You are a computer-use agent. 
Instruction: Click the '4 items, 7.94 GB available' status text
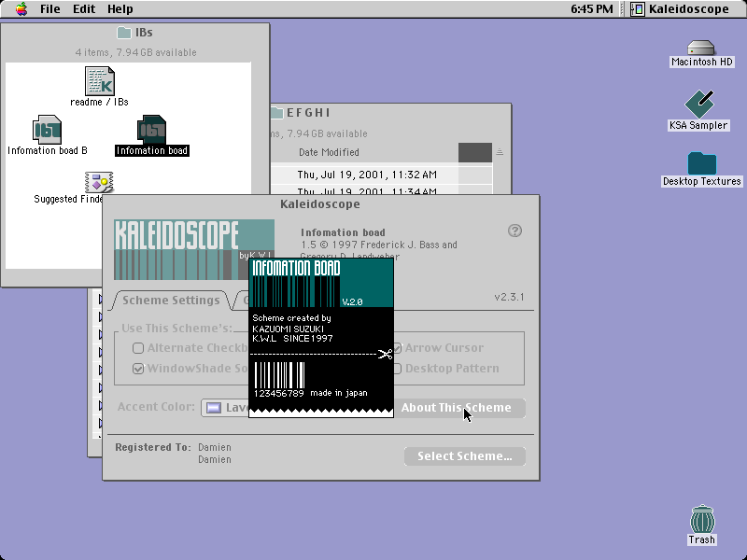[135, 52]
